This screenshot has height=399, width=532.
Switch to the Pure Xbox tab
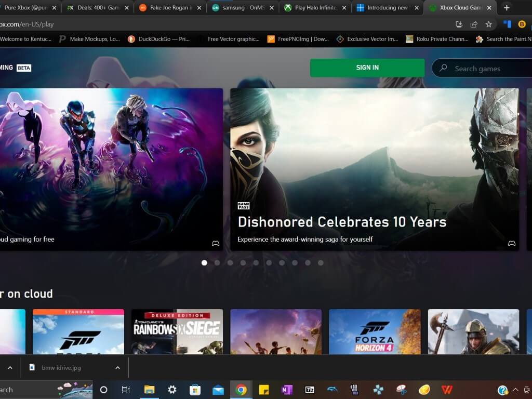[25, 7]
